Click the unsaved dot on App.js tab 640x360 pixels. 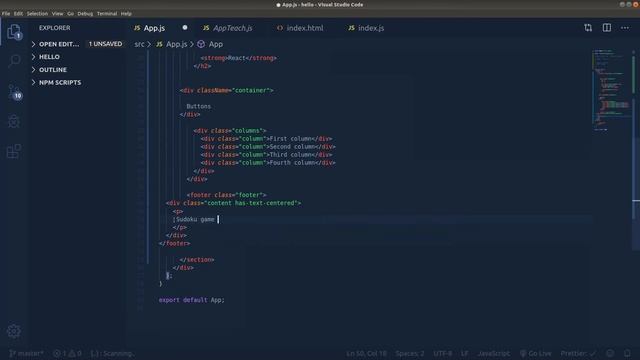[x=185, y=28]
